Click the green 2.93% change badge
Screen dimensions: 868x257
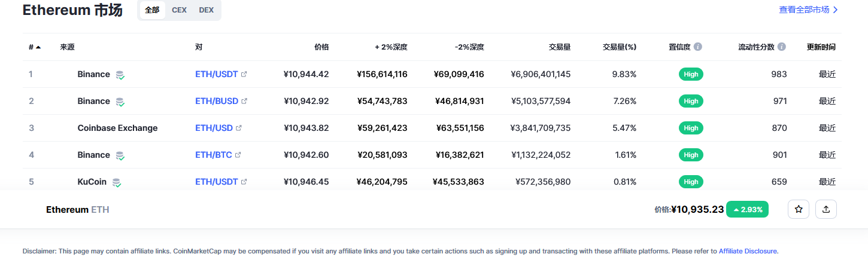click(747, 210)
